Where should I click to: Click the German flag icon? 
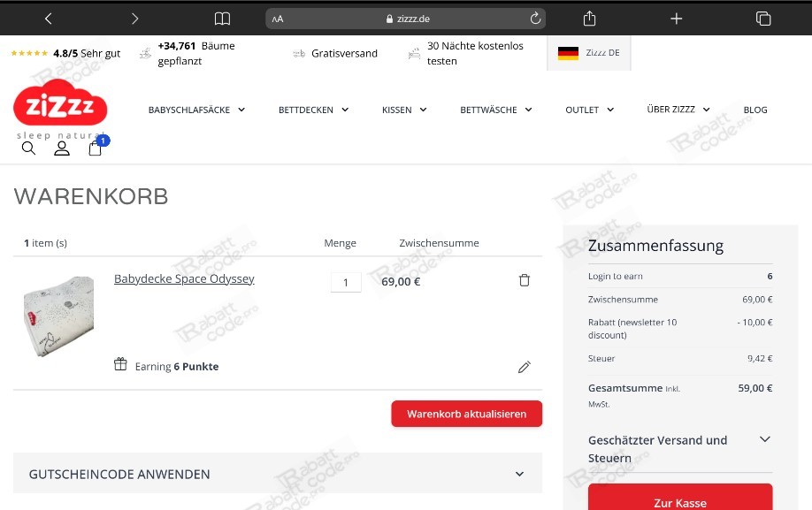[x=568, y=53]
